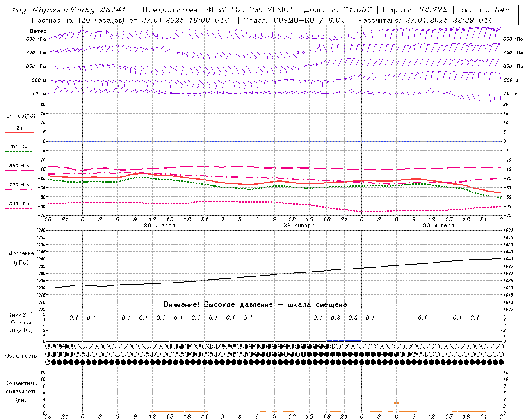Click the computed time Рассчитано: 27.01.2025 22:39 UTC

(x=426, y=20)
